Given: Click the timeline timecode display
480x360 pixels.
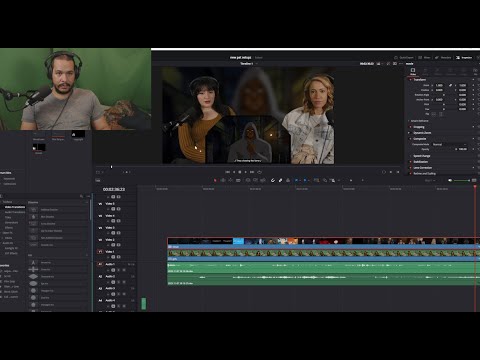Looking at the screenshot, I should (114, 189).
